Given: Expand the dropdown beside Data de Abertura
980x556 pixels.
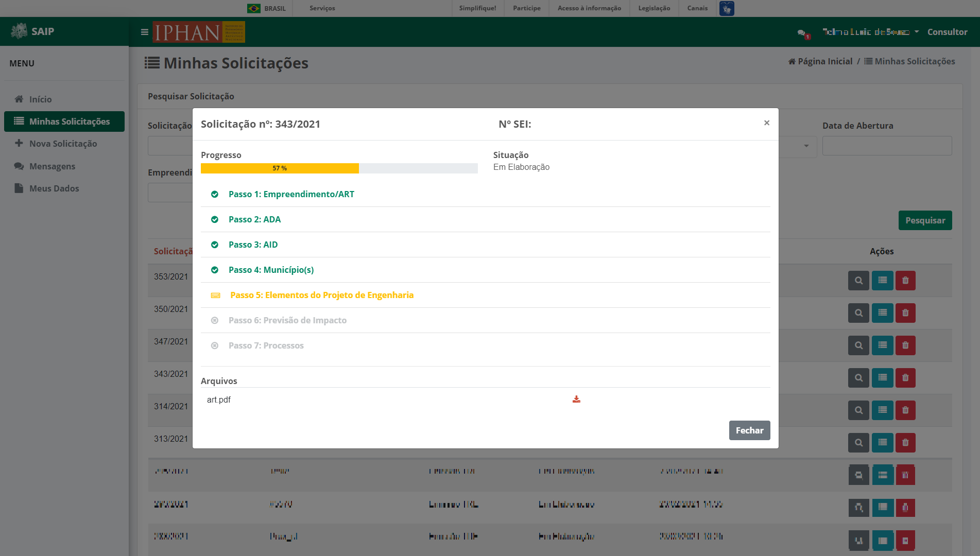Looking at the screenshot, I should click(806, 146).
